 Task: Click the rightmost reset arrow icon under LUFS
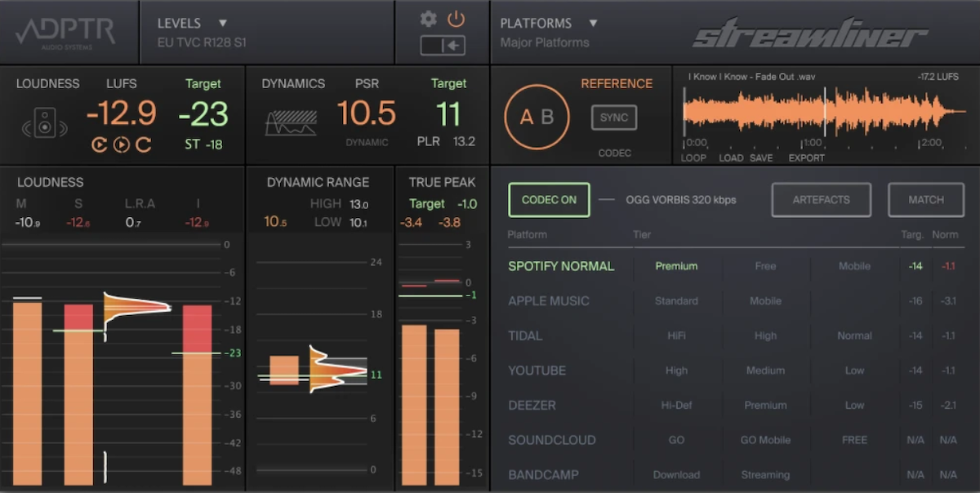(144, 144)
